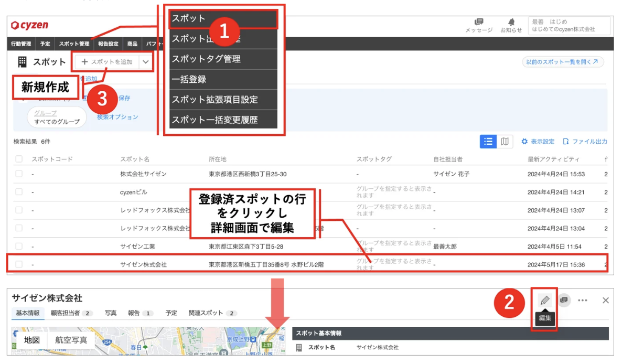The height and width of the screenshot is (364, 622).
Task: Check the 2024年4月24日 13:07 row checkbox
Action: [x=19, y=210]
